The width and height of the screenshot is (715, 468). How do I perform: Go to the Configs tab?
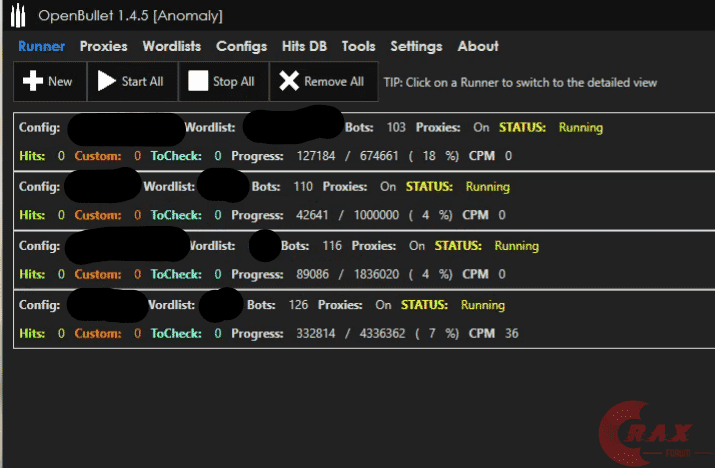coord(241,47)
